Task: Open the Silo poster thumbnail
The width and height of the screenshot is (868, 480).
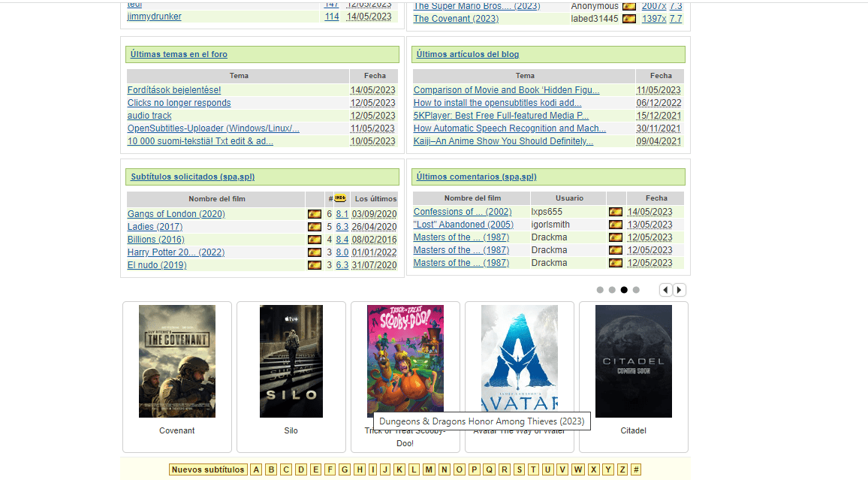Action: (291, 361)
